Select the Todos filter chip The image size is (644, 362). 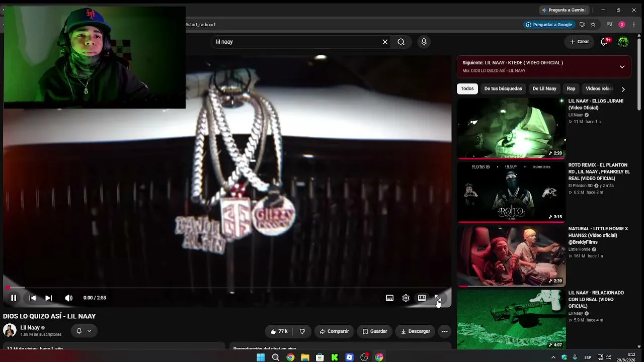pyautogui.click(x=467, y=88)
